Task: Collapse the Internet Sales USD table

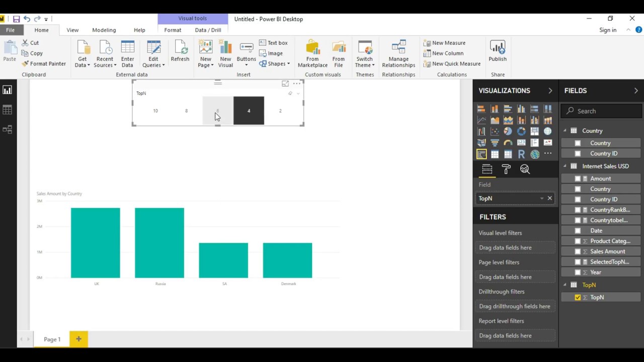Action: tap(565, 166)
